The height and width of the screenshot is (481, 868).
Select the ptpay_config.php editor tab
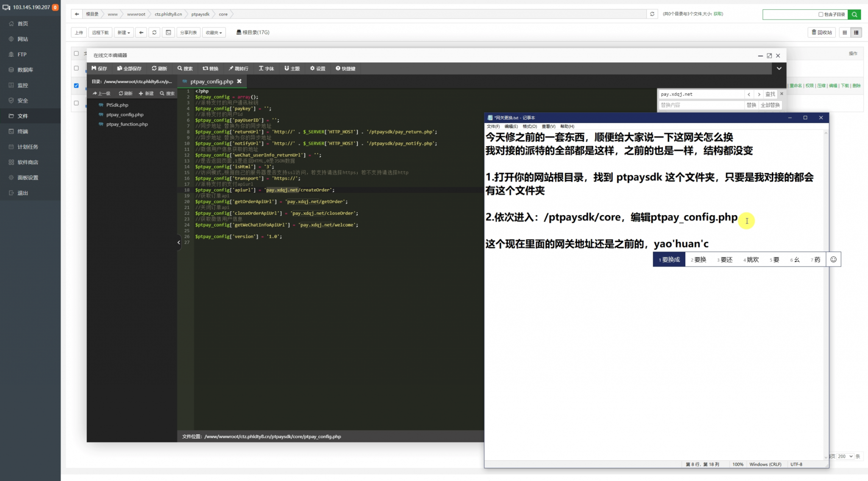point(211,81)
